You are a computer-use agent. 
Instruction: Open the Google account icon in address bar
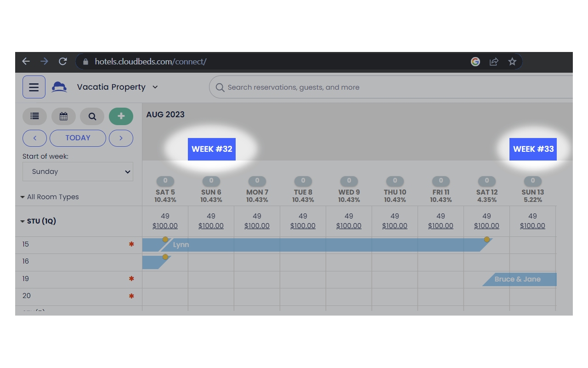pyautogui.click(x=475, y=62)
